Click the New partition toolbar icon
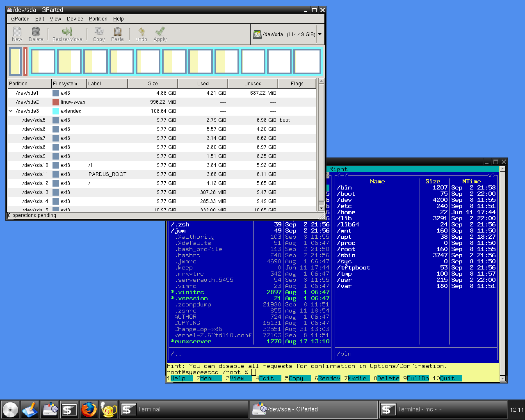 coord(17,34)
